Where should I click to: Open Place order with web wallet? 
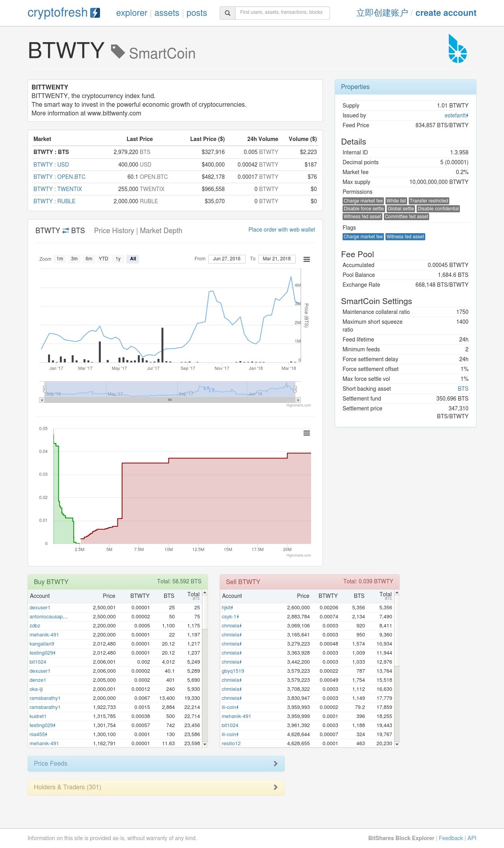(x=282, y=230)
